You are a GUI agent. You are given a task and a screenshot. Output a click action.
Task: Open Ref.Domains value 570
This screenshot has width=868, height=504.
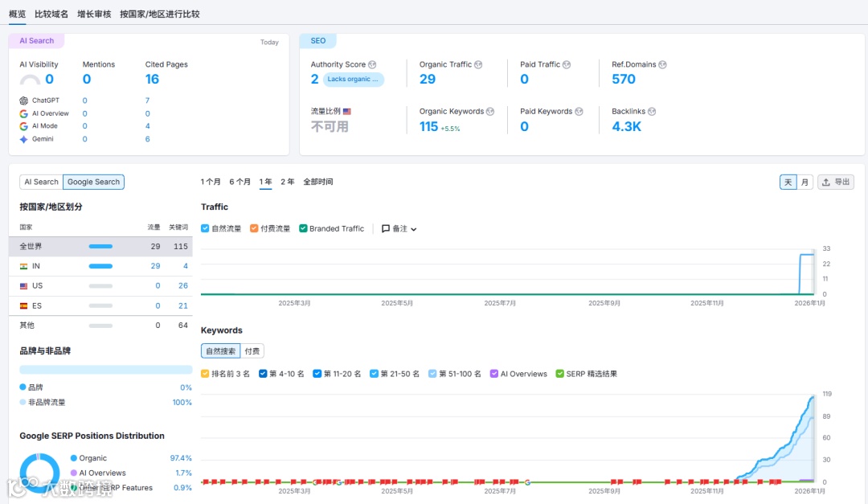pos(624,80)
